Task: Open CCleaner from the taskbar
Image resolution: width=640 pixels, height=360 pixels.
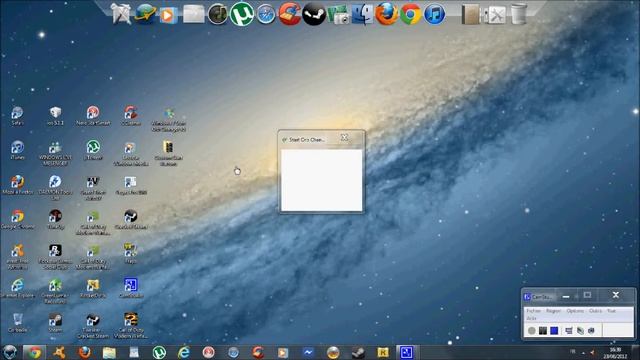Action: 258,352
